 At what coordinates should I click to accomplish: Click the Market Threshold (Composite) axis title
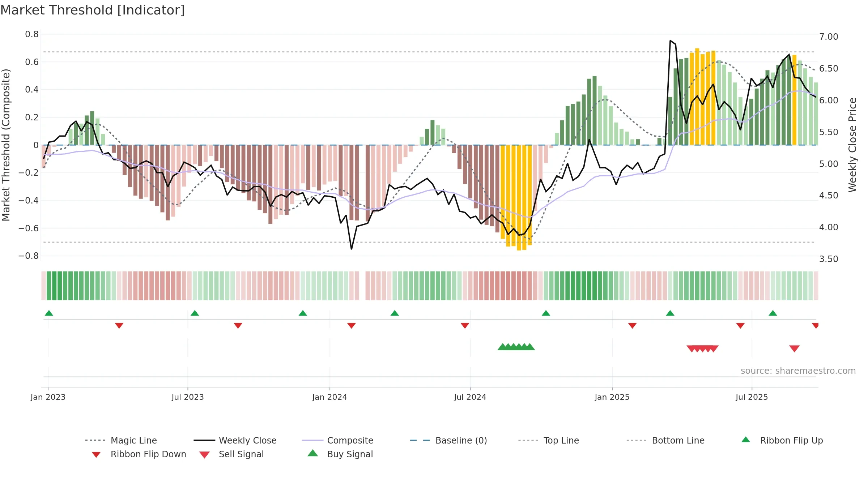(x=6, y=145)
